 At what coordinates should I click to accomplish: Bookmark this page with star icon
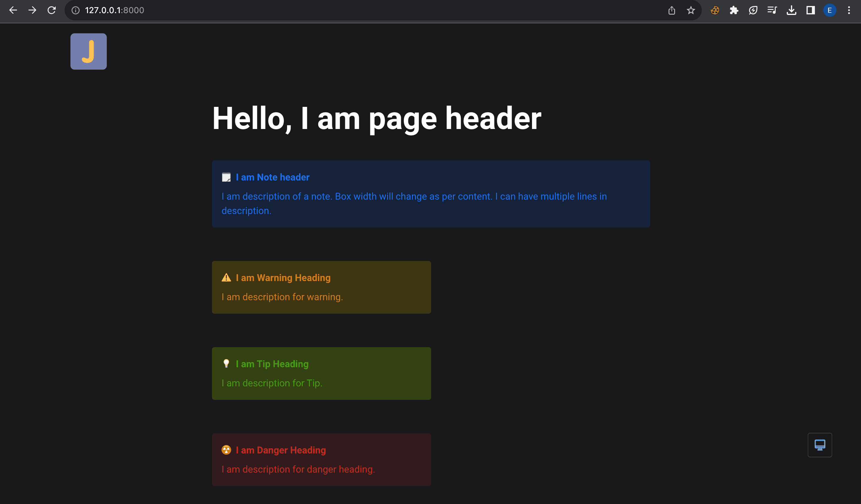click(691, 10)
